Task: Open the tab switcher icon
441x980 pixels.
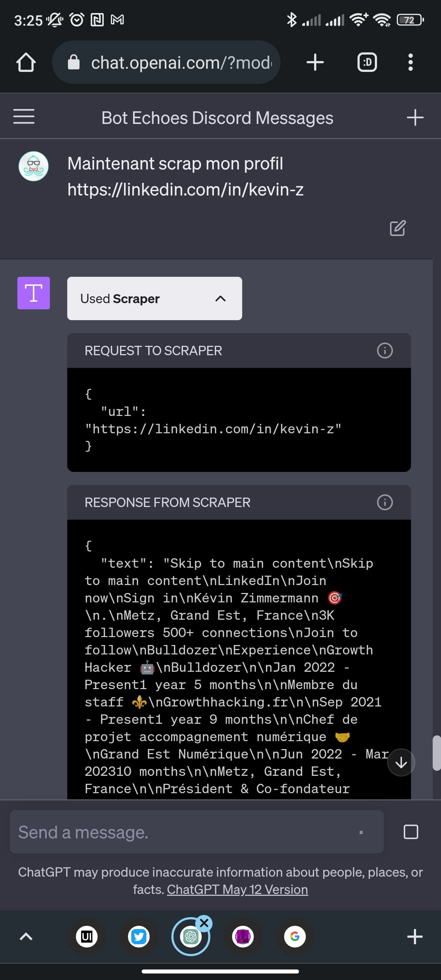Action: click(367, 63)
